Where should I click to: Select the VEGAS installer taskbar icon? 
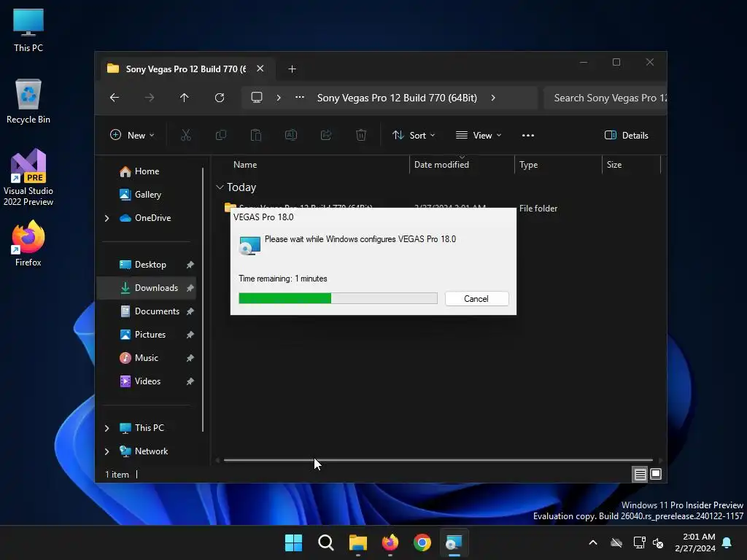(x=454, y=542)
